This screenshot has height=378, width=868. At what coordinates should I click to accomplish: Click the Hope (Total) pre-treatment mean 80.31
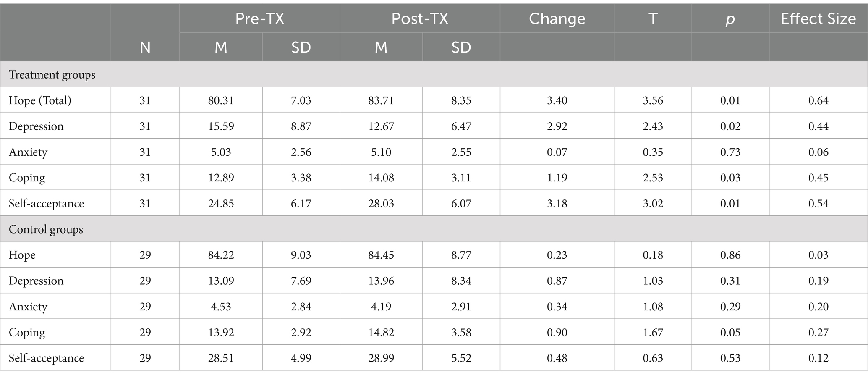(x=221, y=100)
